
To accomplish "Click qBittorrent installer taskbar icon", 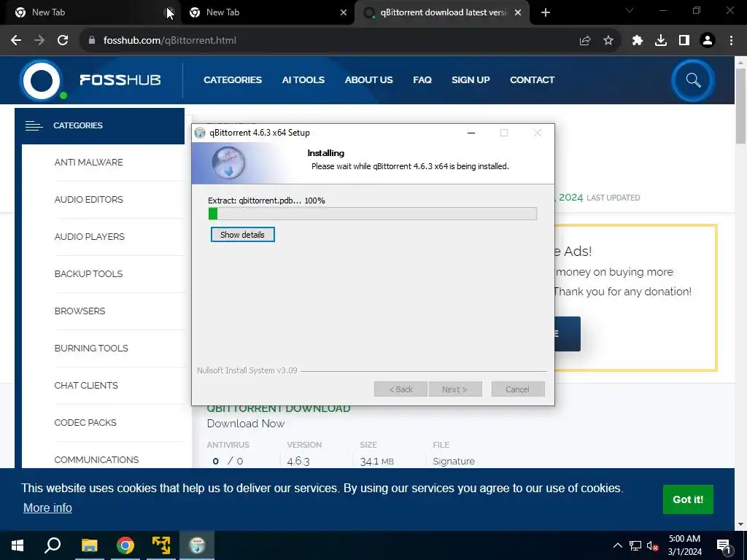I will [197, 545].
